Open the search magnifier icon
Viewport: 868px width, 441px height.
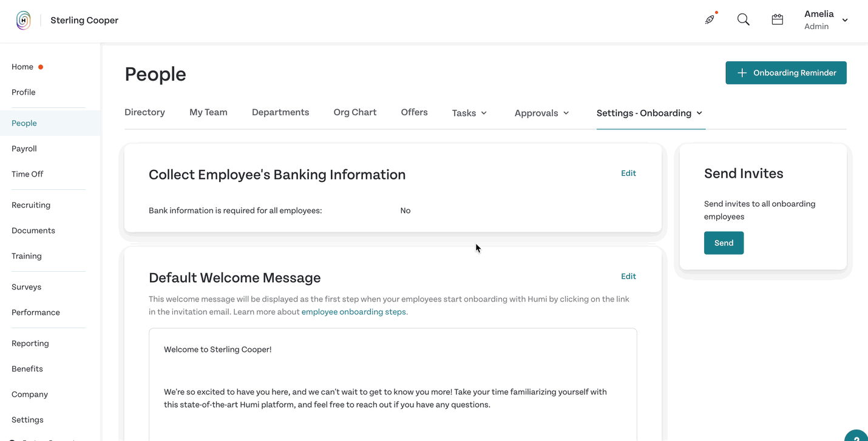(743, 19)
